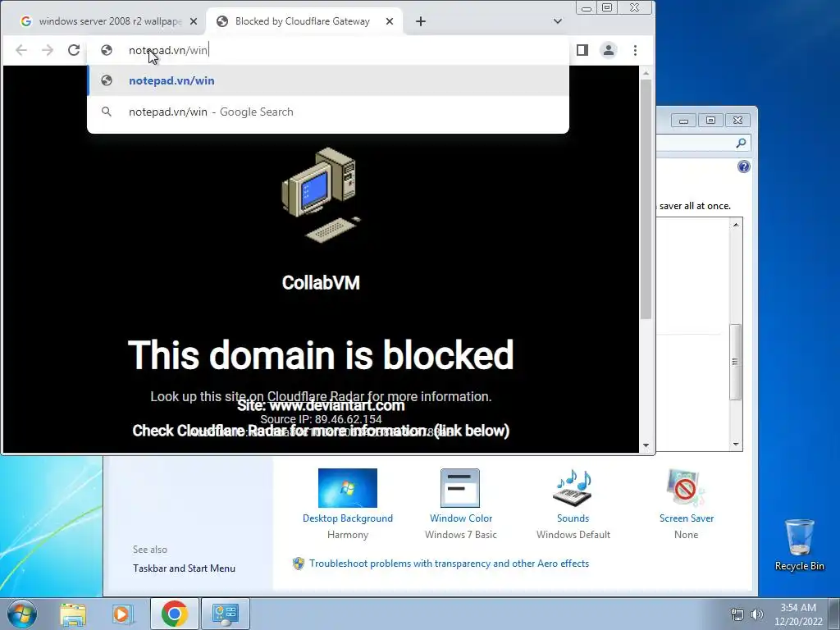Click the Personalization theme list scroll down arrow
This screenshot has width=840, height=630.
[x=736, y=444]
